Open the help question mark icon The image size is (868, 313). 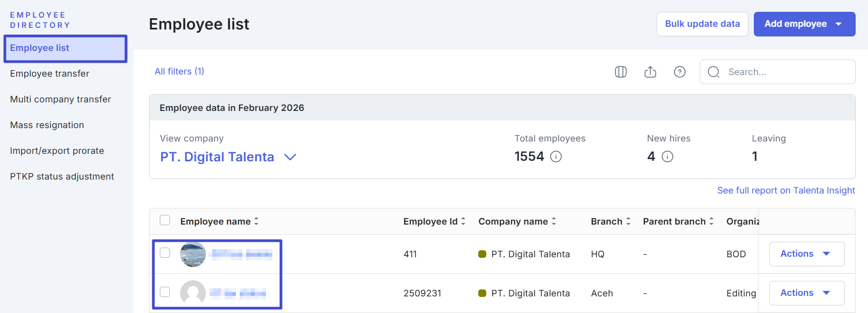point(679,72)
